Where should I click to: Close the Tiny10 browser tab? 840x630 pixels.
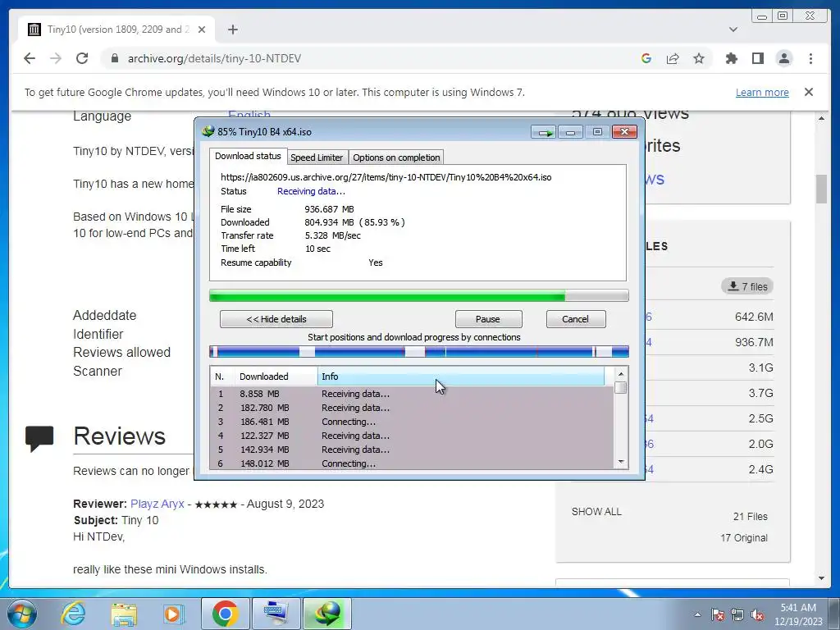202,30
